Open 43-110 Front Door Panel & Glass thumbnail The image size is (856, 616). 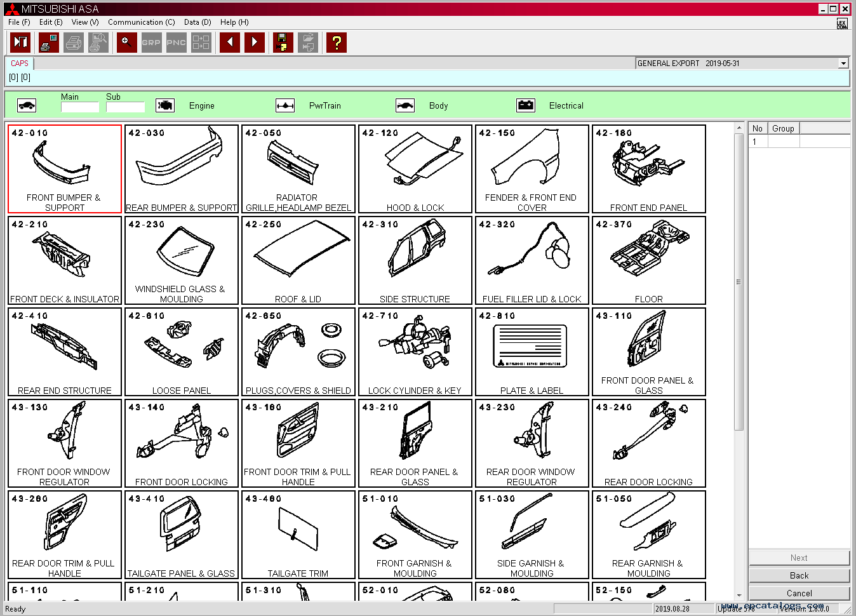coord(649,352)
